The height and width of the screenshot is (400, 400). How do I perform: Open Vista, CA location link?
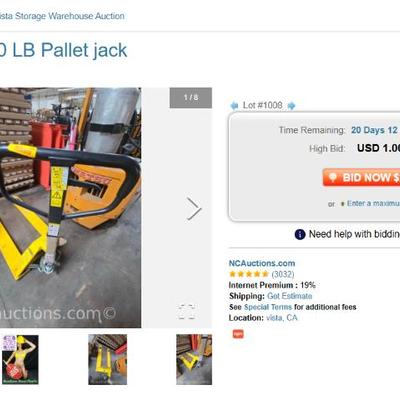click(x=282, y=318)
